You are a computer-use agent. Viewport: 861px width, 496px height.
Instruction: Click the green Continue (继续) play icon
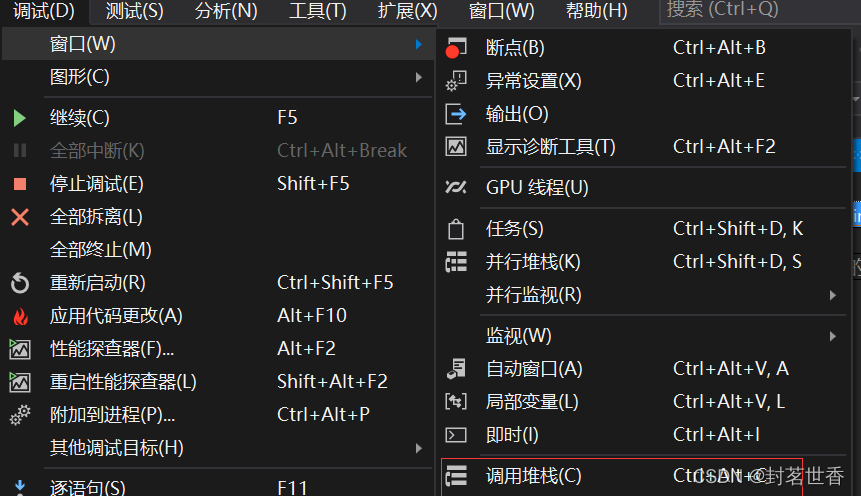pos(20,118)
